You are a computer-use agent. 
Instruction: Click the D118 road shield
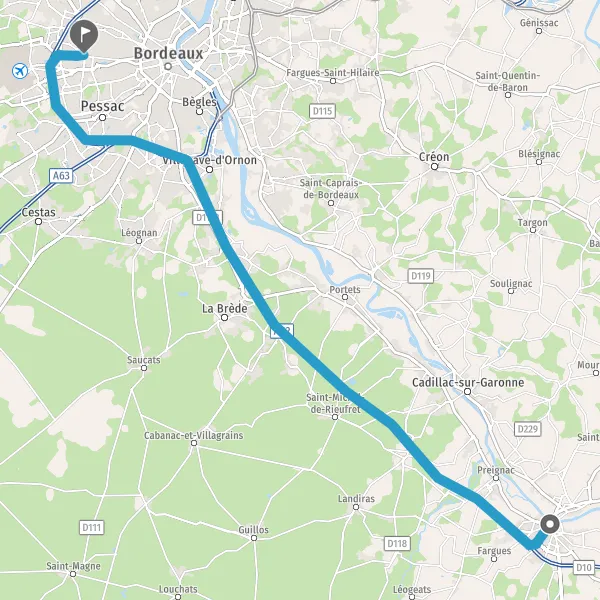click(397, 543)
